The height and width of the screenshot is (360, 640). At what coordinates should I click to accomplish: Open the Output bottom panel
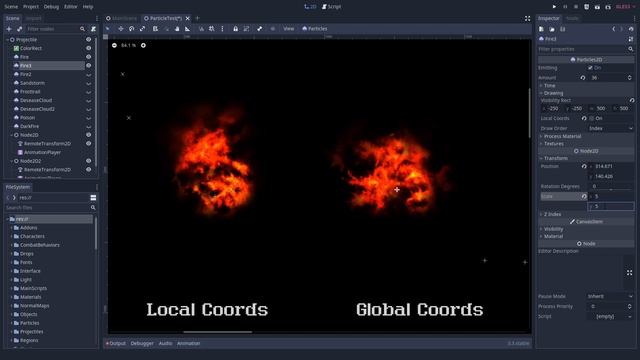[x=116, y=343]
